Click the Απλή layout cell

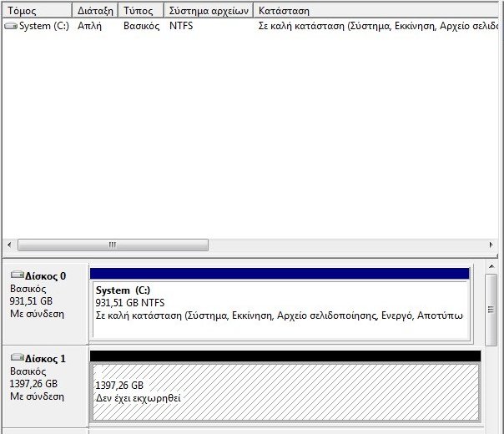[89, 26]
